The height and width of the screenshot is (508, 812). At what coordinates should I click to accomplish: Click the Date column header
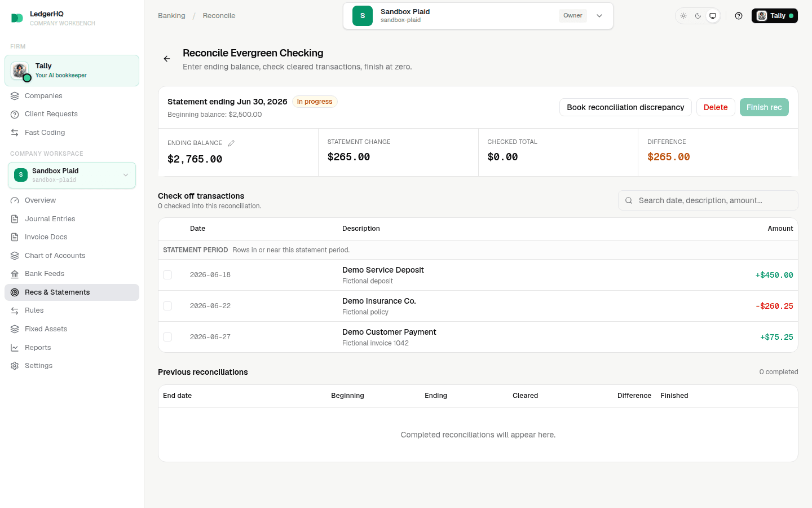coord(197,229)
